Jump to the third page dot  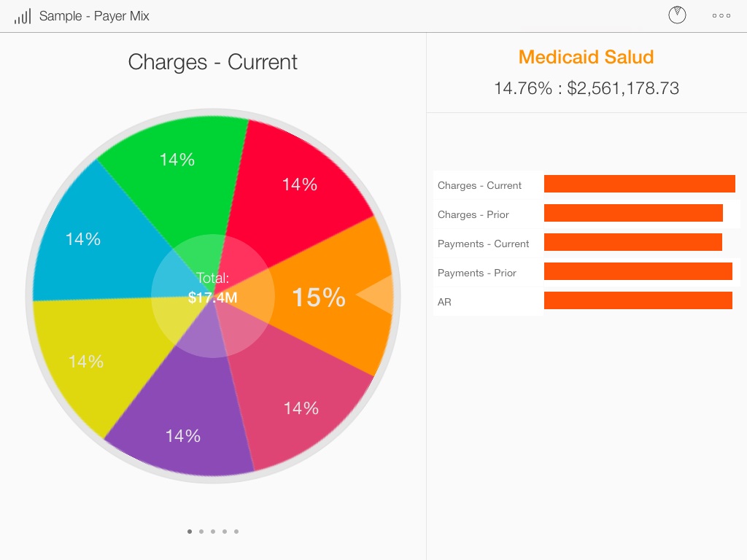[213, 532]
